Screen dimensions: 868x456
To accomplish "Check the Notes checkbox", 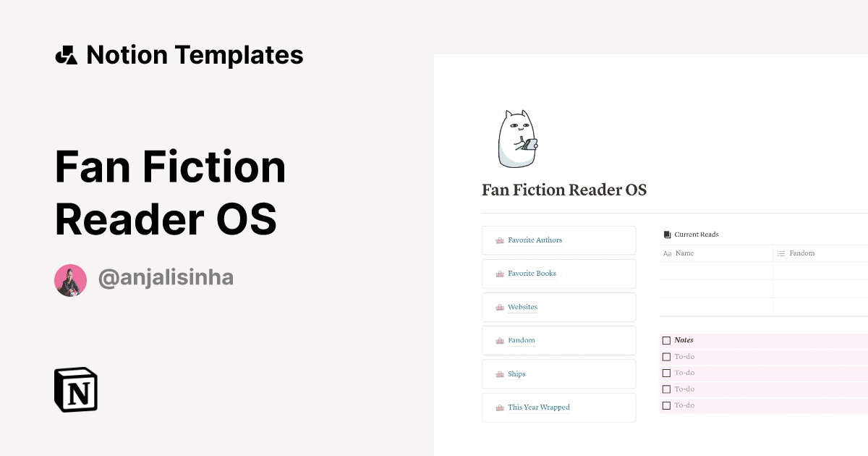I will [666, 340].
